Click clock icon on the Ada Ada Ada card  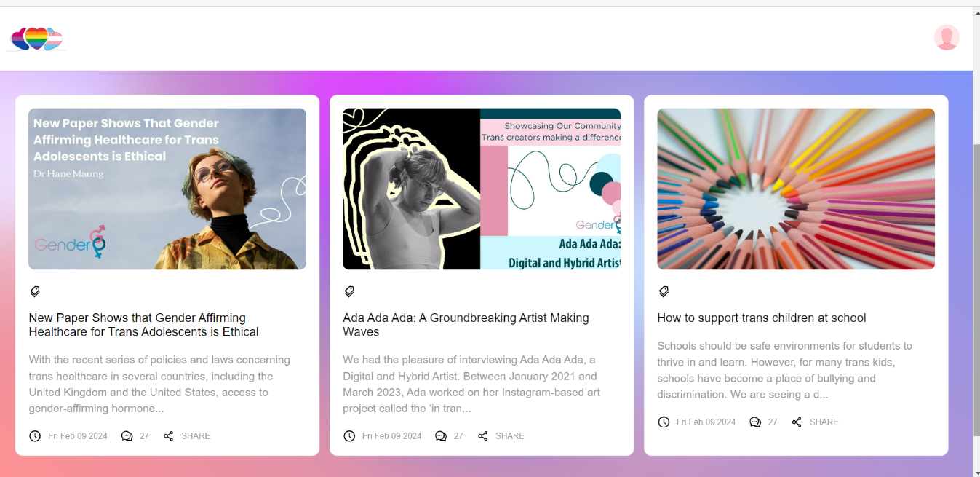coord(349,436)
